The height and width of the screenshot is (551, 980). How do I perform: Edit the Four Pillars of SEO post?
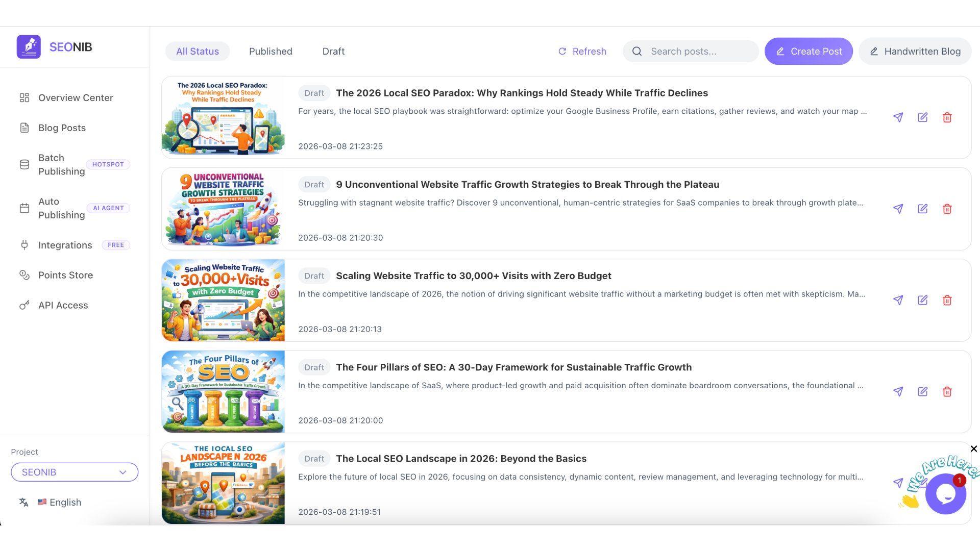click(922, 391)
